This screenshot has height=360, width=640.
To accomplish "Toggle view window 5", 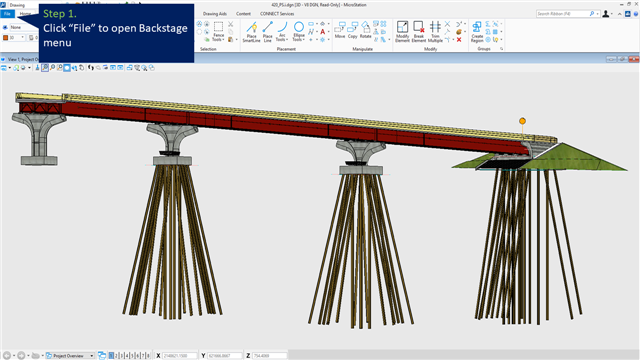I will (132, 356).
